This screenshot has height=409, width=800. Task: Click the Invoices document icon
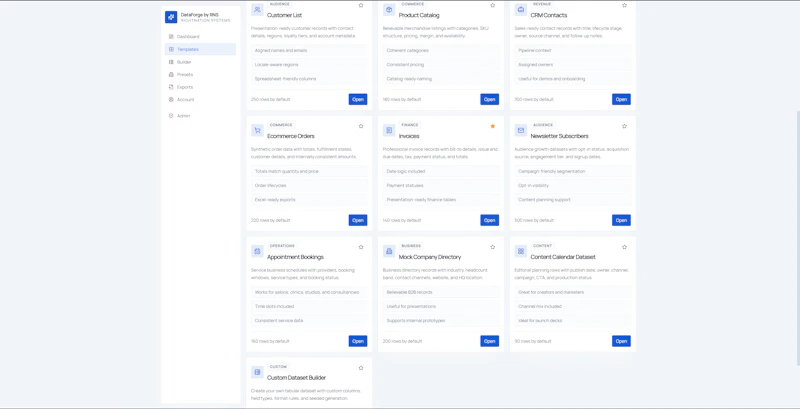[x=389, y=131]
